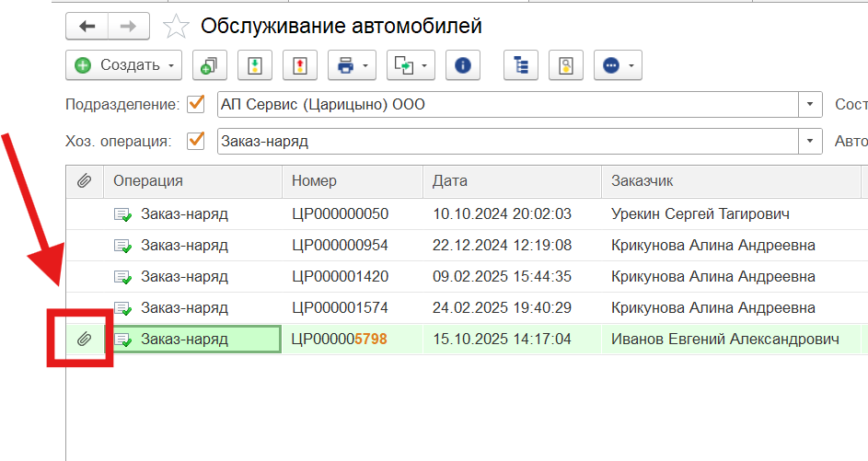Open the document structure tree icon

click(522, 65)
